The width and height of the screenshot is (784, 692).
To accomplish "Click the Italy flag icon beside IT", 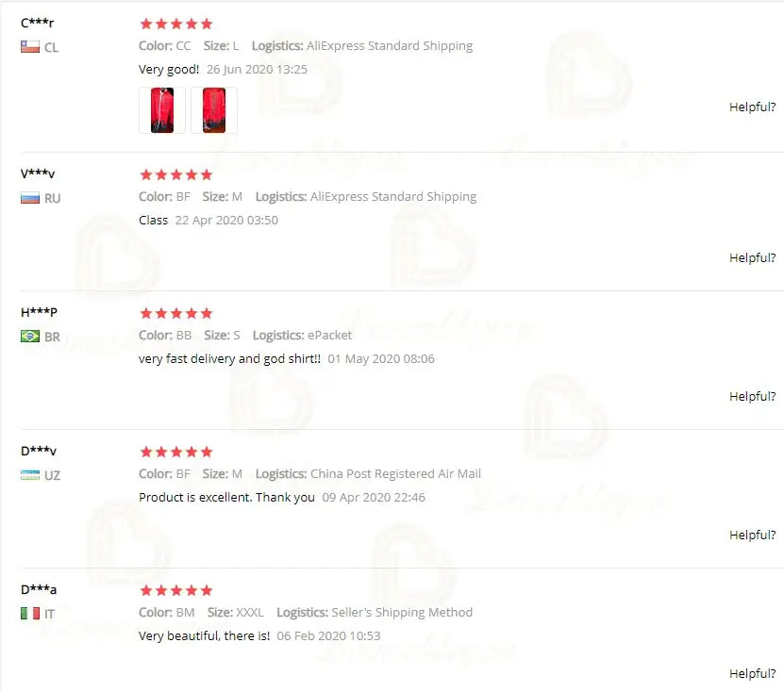I will tap(30, 613).
